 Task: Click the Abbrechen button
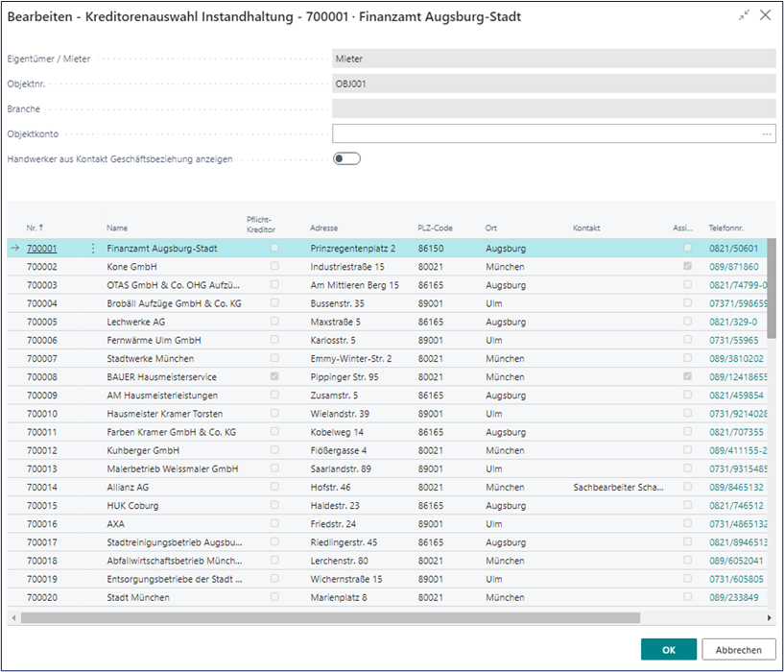click(738, 650)
